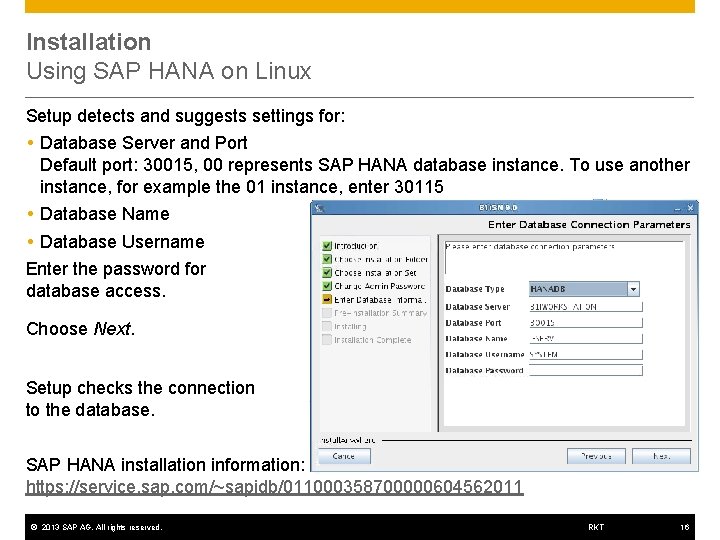This screenshot has height=540, width=720.
Task: Click the installer window title bar icon
Action: tap(319, 208)
